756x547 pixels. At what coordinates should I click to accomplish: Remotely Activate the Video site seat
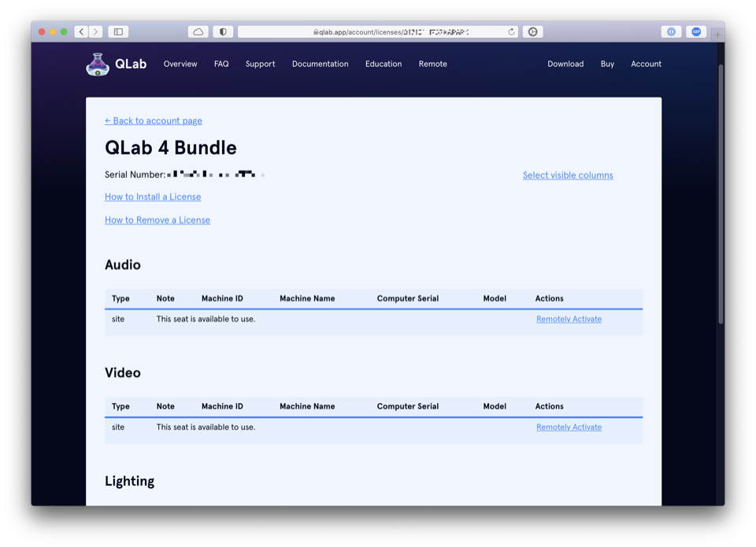(x=569, y=427)
